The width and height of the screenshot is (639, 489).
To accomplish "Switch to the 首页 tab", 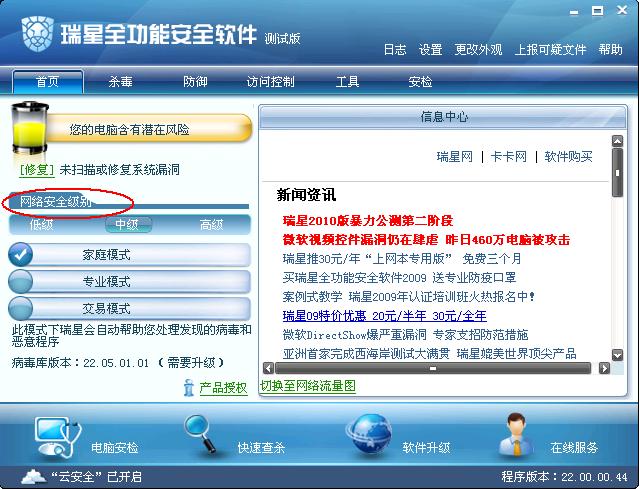I will [48, 82].
